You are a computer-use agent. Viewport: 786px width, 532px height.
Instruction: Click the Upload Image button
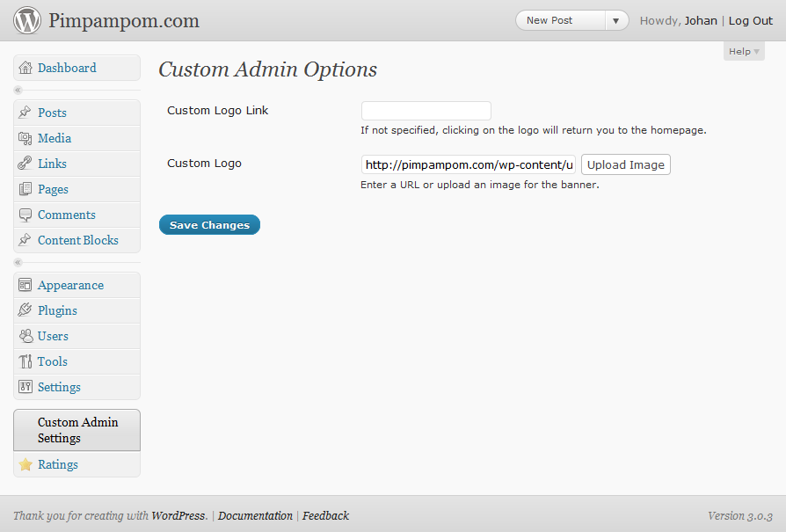click(626, 164)
